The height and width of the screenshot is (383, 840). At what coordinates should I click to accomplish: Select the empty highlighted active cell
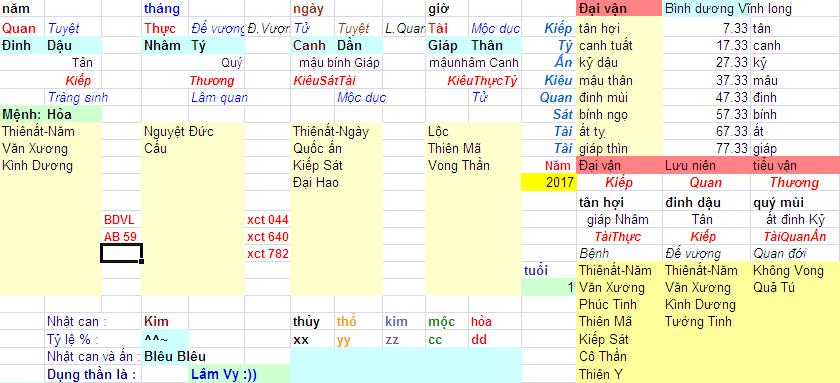121,253
